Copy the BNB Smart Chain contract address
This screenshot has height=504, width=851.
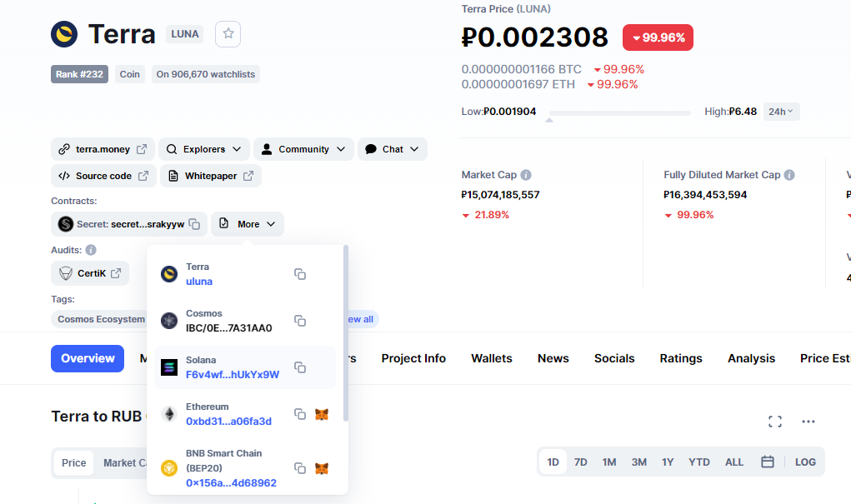300,467
